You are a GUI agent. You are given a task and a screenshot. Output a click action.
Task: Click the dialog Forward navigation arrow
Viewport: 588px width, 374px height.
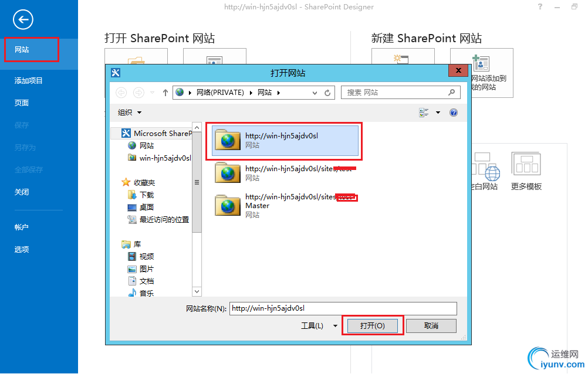tap(138, 93)
